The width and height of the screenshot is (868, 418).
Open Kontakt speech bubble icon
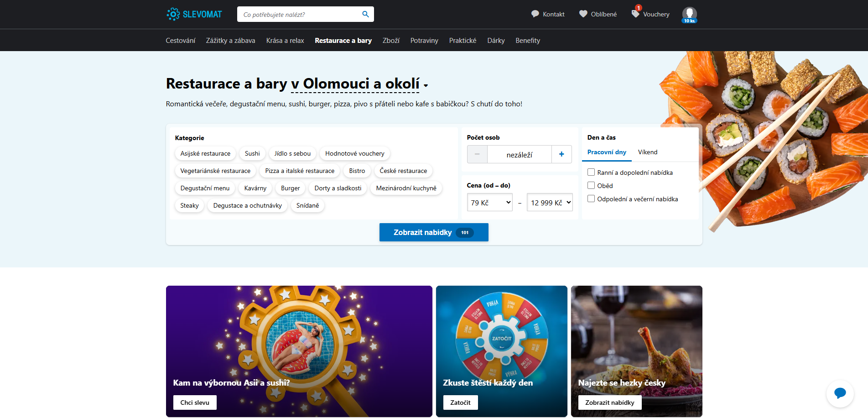point(535,14)
